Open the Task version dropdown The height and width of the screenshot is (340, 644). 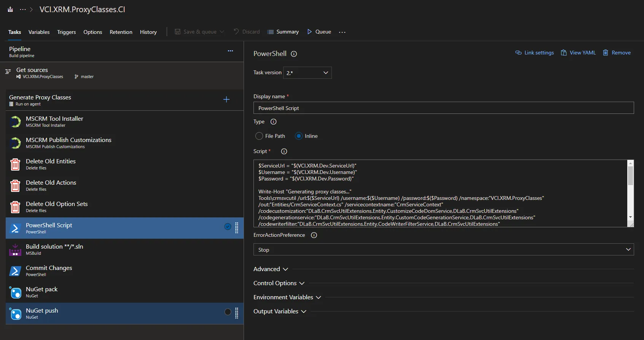307,73
